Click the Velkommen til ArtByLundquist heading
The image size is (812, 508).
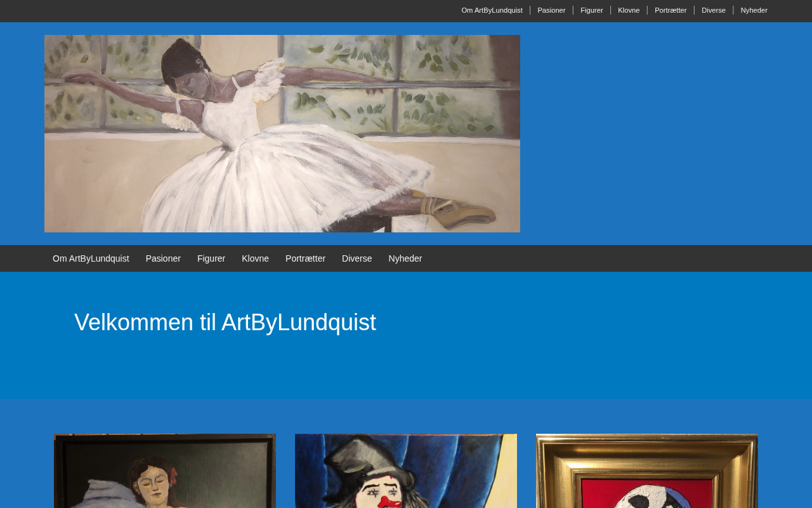(225, 323)
